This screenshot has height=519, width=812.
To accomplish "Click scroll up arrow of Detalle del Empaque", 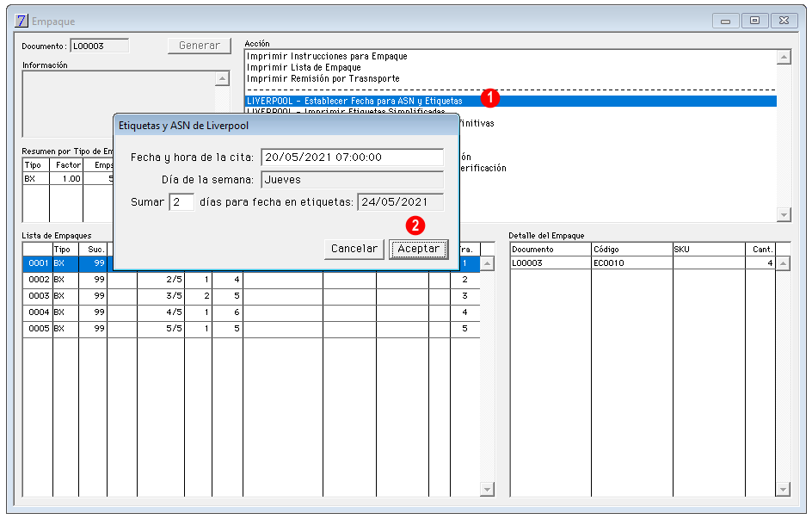I will (784, 263).
